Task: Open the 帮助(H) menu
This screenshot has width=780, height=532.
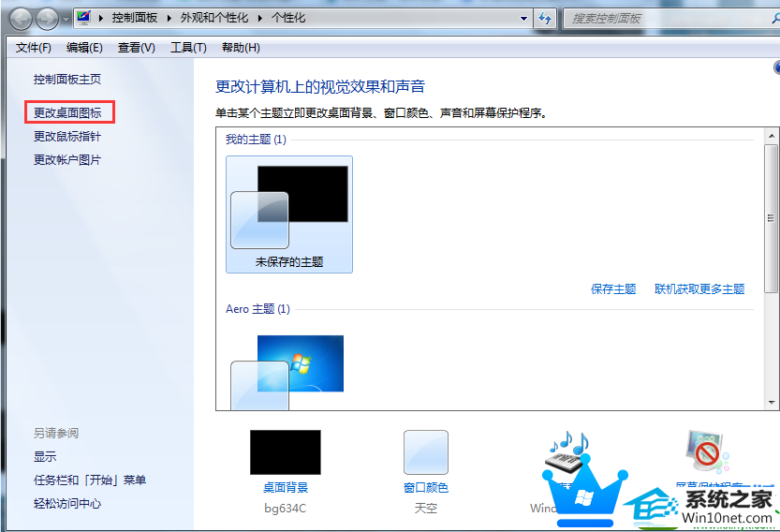Action: point(241,48)
